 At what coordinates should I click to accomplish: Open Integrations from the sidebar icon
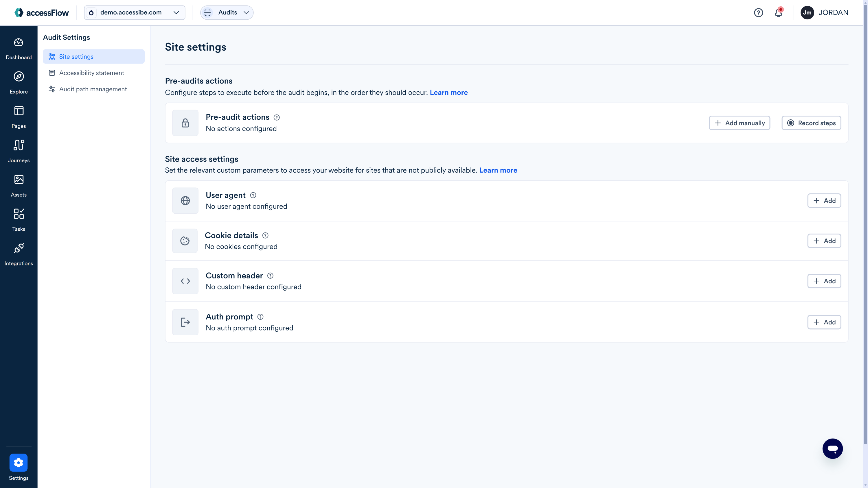(19, 254)
